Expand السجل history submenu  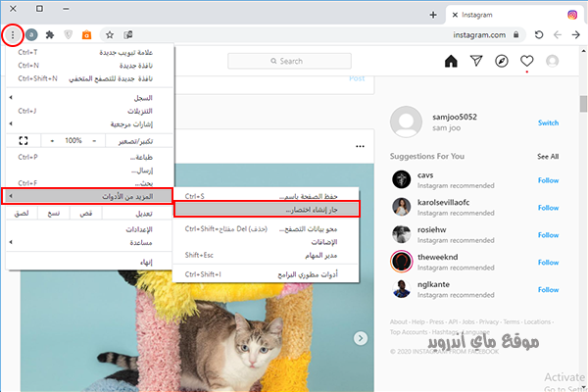[x=89, y=98]
